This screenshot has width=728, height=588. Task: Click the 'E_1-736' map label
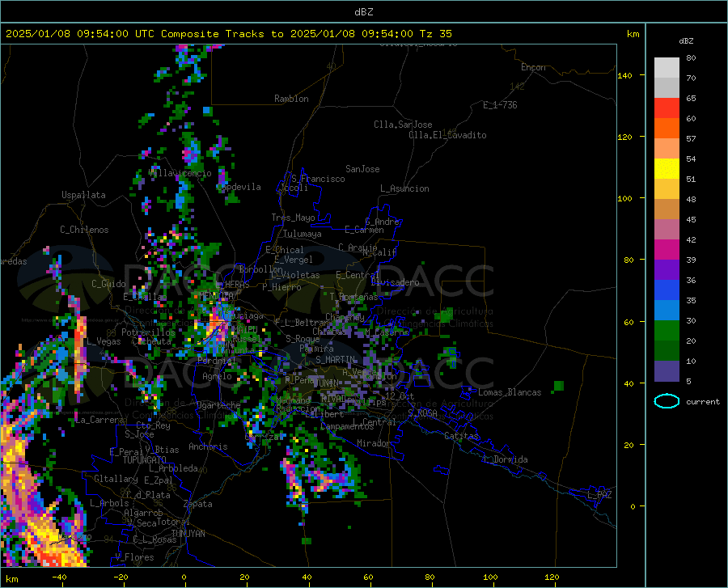pos(500,105)
